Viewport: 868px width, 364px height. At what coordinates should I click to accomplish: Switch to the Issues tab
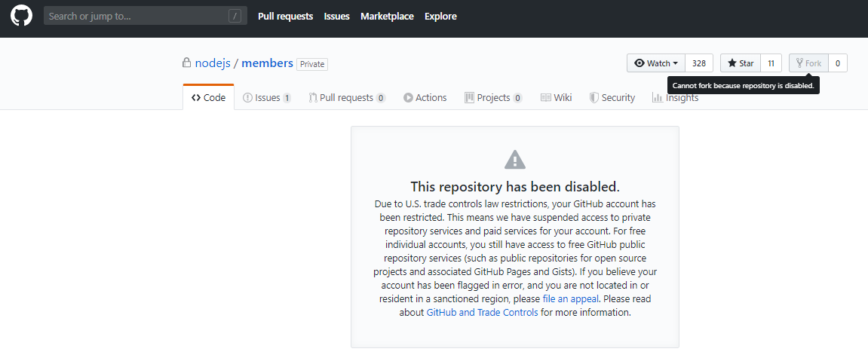tap(267, 97)
